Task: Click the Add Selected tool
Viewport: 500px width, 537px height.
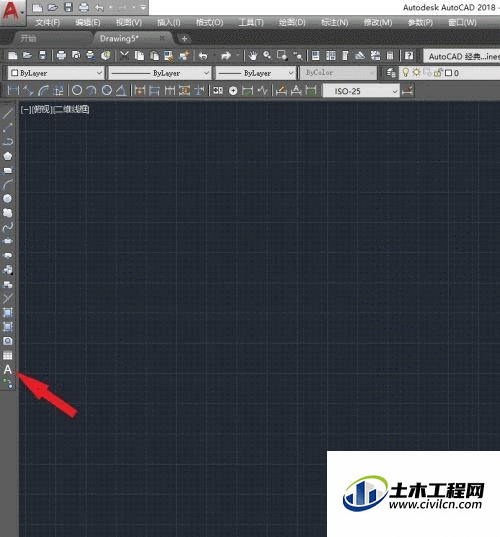Action: tap(8, 383)
